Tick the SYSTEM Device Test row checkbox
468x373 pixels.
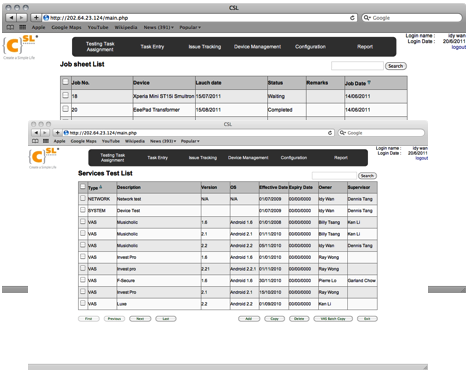coord(83,210)
